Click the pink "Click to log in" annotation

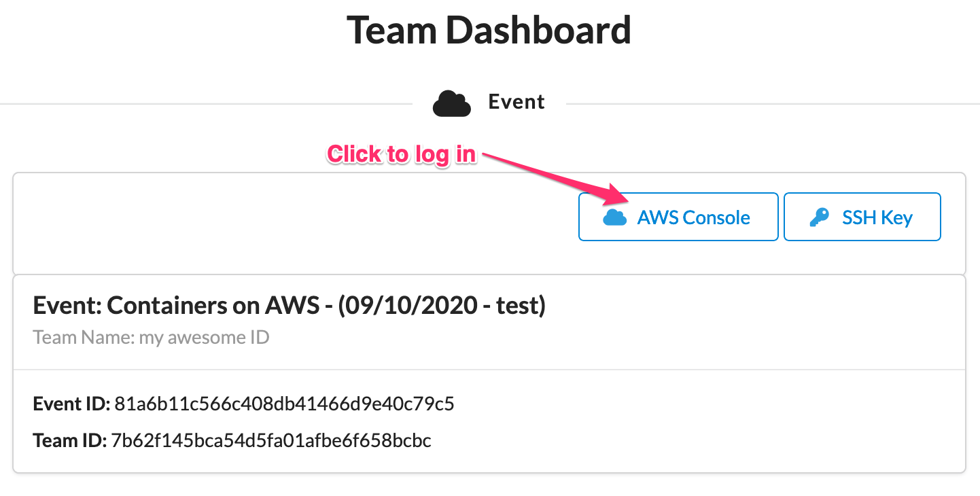pos(401,154)
